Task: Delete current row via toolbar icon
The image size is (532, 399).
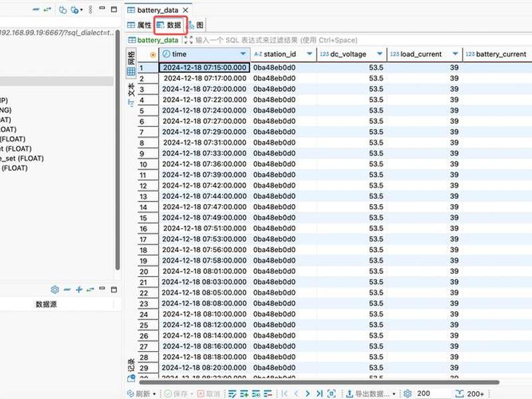Action: point(268,394)
